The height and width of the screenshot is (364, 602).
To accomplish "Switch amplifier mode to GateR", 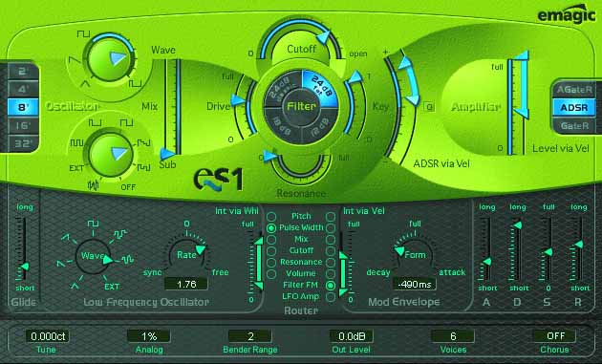I will pos(574,125).
